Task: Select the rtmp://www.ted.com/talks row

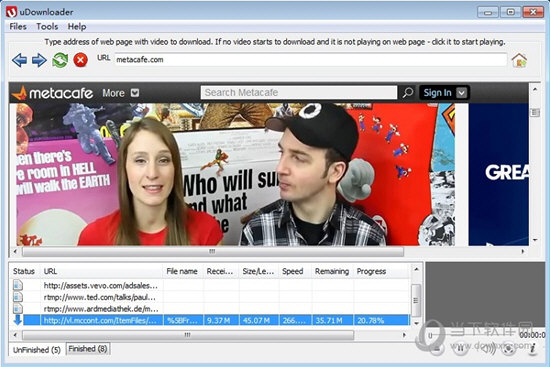Action: tap(210, 297)
